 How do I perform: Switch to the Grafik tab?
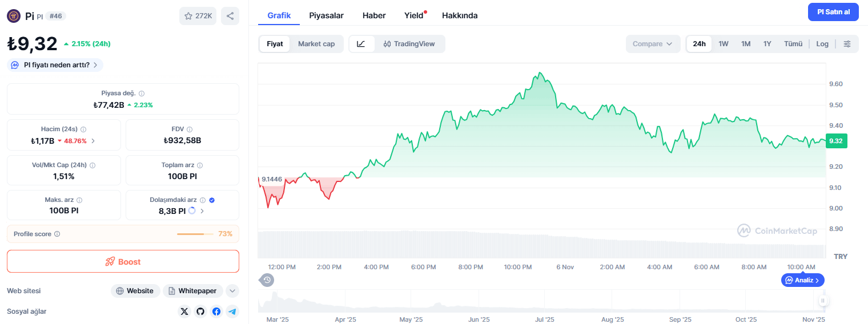[279, 15]
